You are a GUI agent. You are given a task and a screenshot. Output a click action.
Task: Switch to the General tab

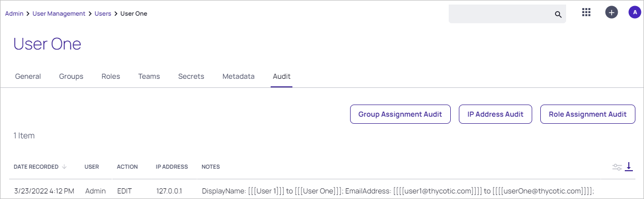coord(28,76)
